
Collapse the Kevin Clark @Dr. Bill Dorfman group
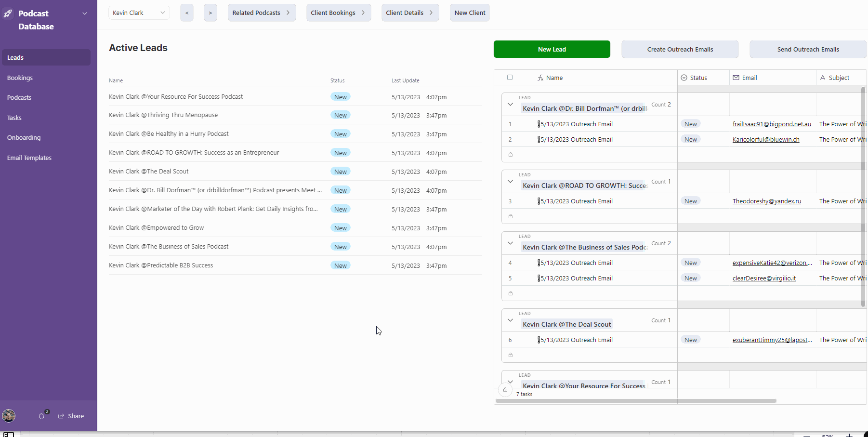[x=510, y=104]
